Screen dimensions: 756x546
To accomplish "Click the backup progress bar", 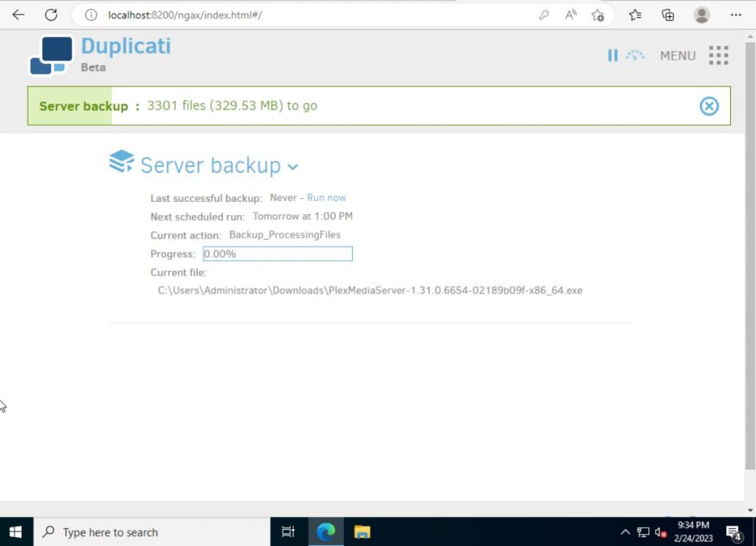I will [x=278, y=253].
